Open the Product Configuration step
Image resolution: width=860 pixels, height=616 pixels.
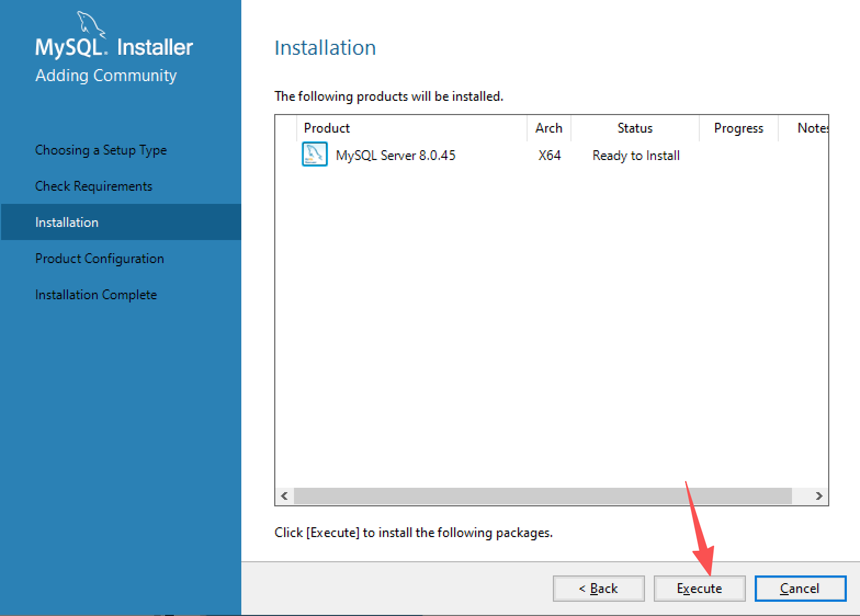pyautogui.click(x=99, y=259)
